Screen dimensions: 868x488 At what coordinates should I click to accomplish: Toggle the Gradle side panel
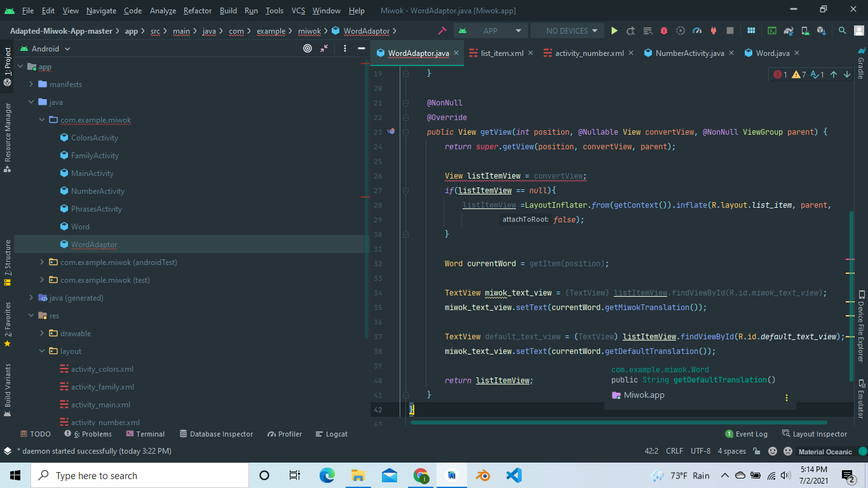861,64
